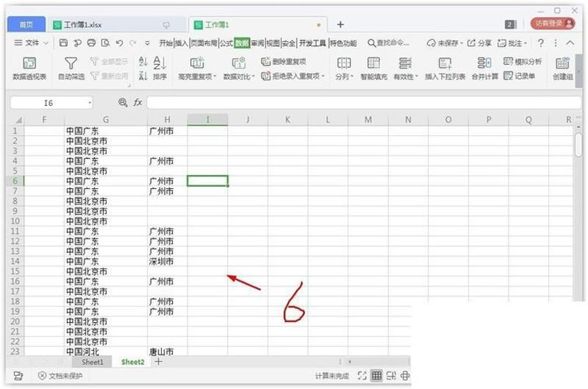Expand the name box dropdown arrow
588x389 pixels.
click(90, 103)
